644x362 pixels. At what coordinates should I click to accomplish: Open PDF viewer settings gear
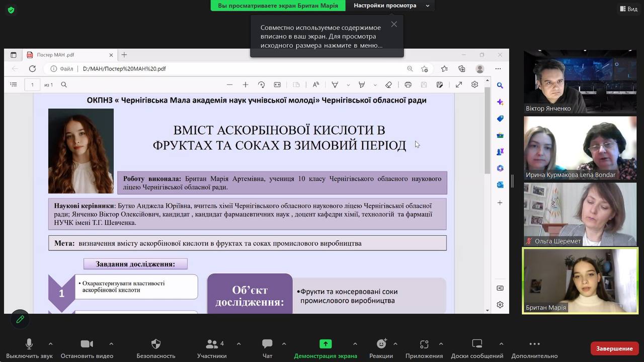[x=474, y=84]
